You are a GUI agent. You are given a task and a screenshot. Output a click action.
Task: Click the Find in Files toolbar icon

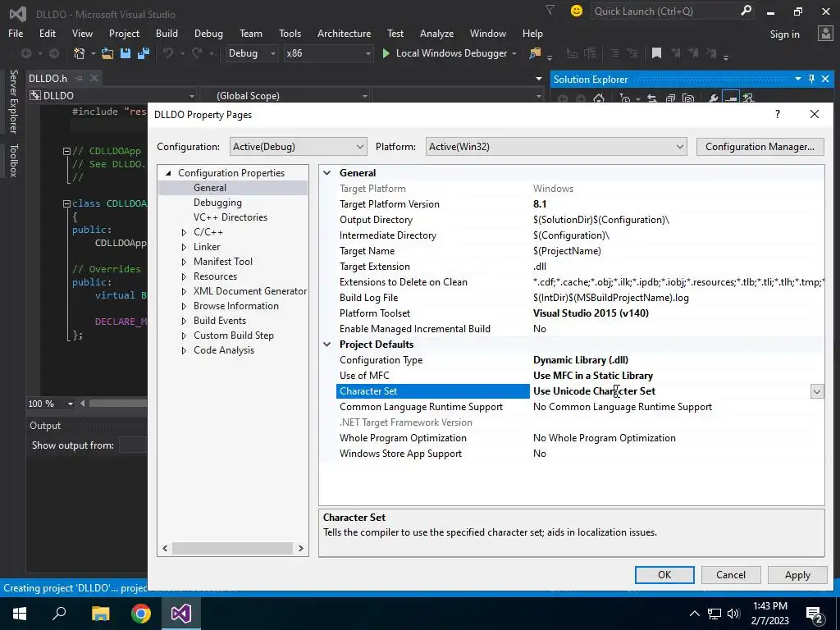[x=535, y=53]
